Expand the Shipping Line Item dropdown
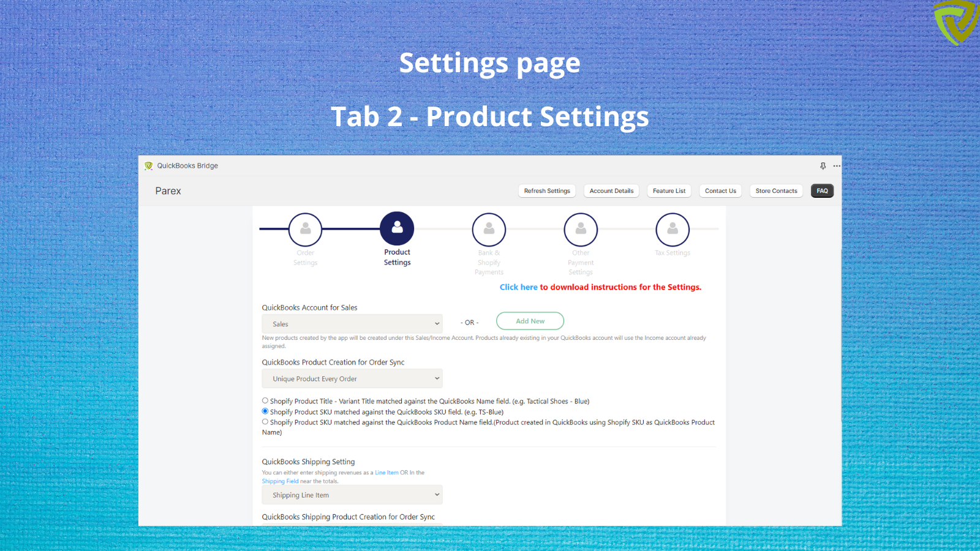The height and width of the screenshot is (551, 980). tap(352, 495)
